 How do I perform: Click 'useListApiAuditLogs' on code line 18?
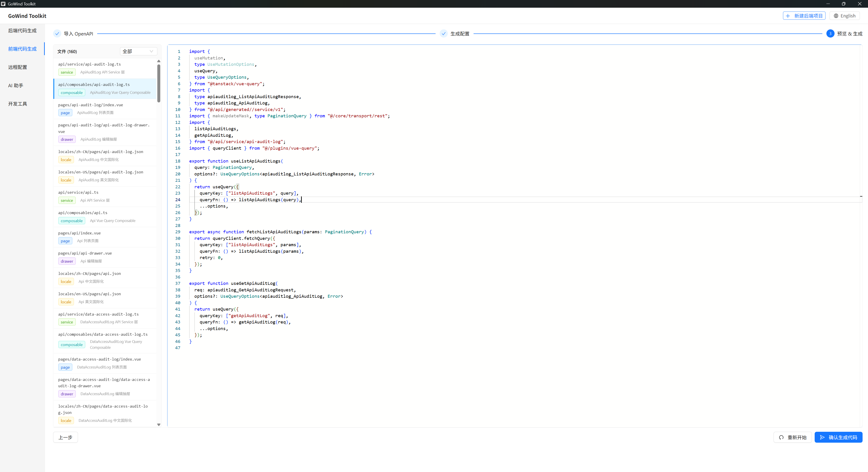(x=255, y=161)
